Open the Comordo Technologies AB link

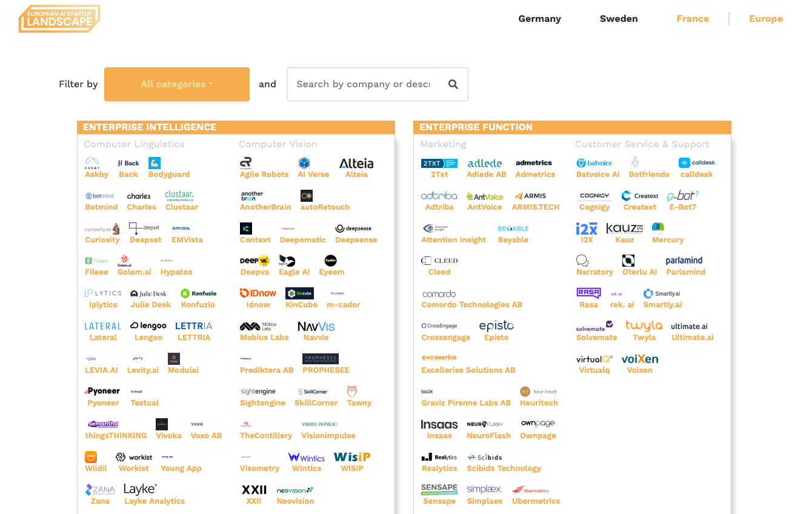click(x=471, y=305)
